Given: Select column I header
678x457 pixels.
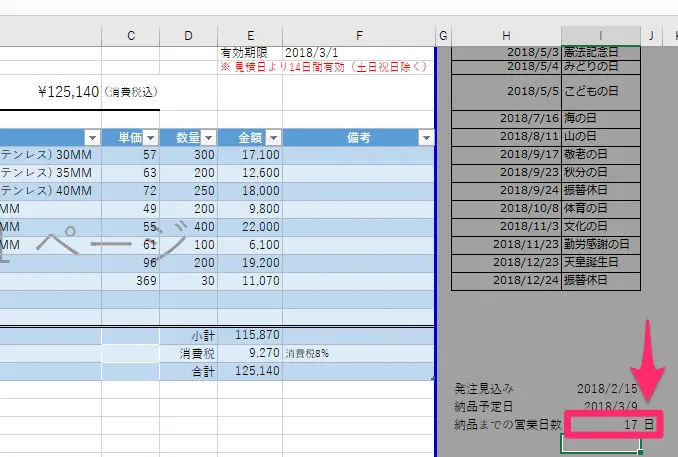Looking at the screenshot, I should [600, 36].
